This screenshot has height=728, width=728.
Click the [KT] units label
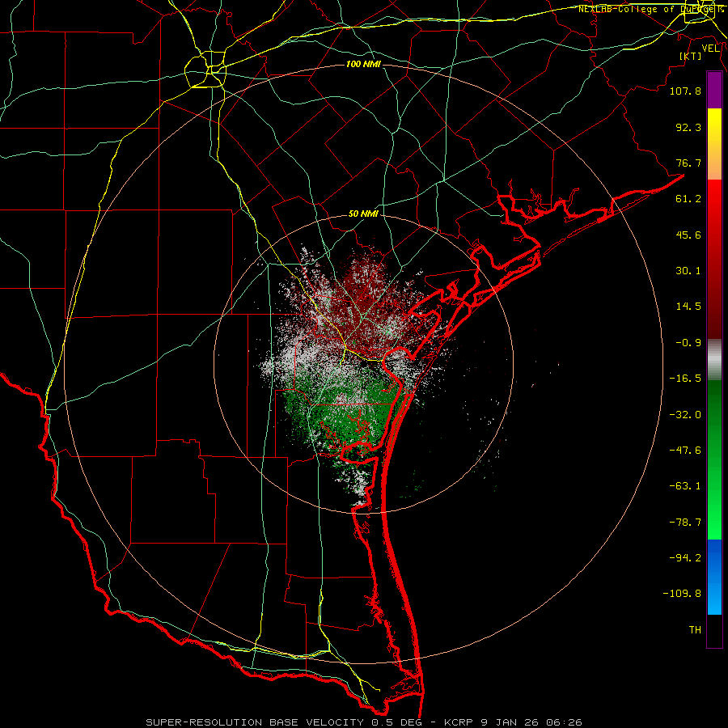coord(691,56)
